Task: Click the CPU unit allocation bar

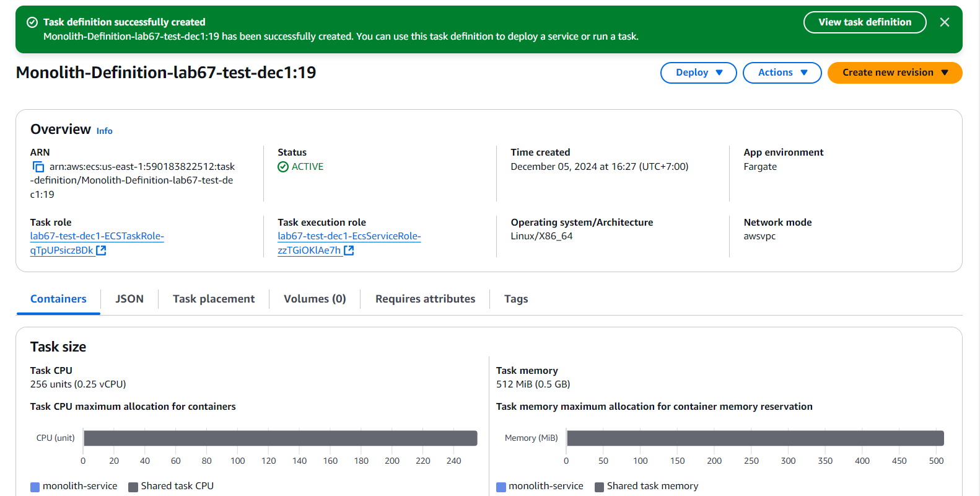Action: pos(281,438)
